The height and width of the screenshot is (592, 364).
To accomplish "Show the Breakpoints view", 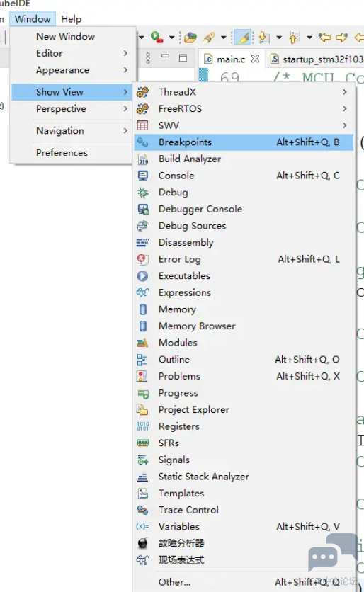I will click(244, 142).
